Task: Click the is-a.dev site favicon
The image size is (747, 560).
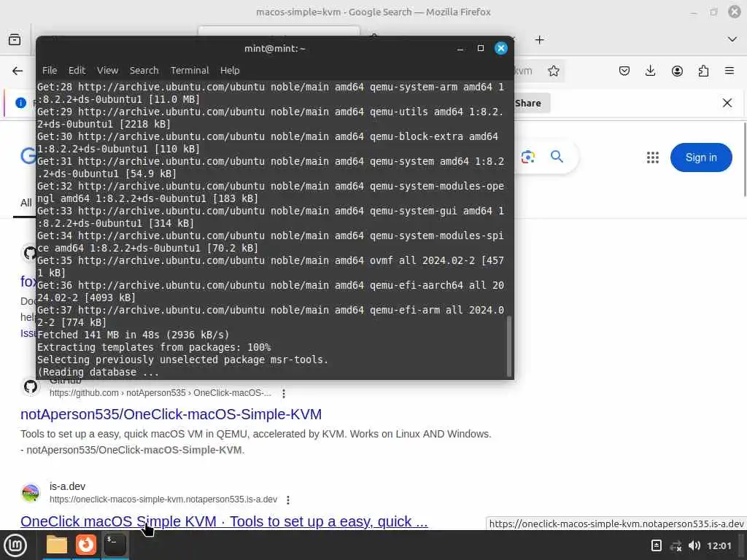Action: click(31, 493)
